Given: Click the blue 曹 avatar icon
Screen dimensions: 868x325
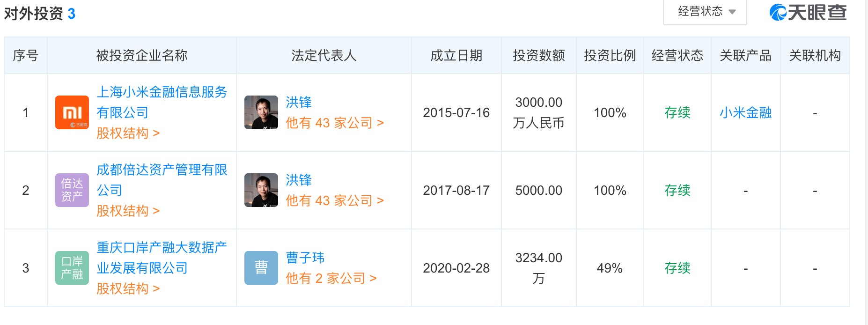Looking at the screenshot, I should coord(261,268).
